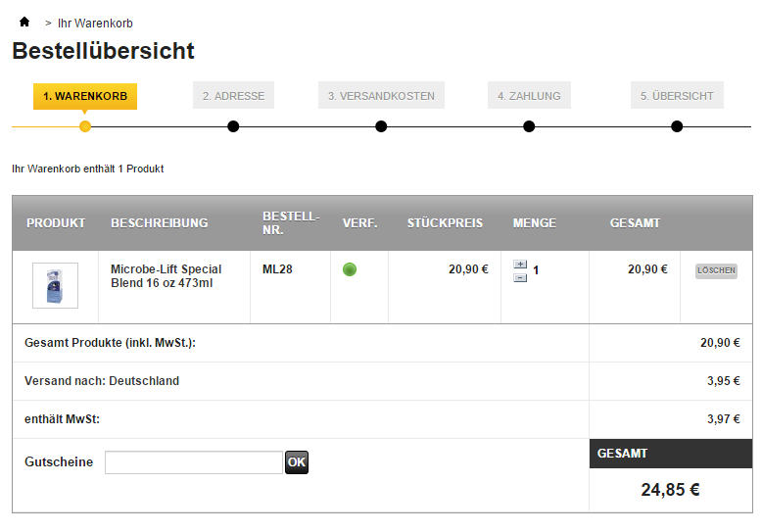Open the Microbe-Lift Special Blend product link
The image size is (762, 532).
click(x=166, y=275)
